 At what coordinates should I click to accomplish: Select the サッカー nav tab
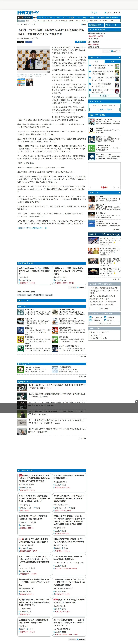click(48, 17)
